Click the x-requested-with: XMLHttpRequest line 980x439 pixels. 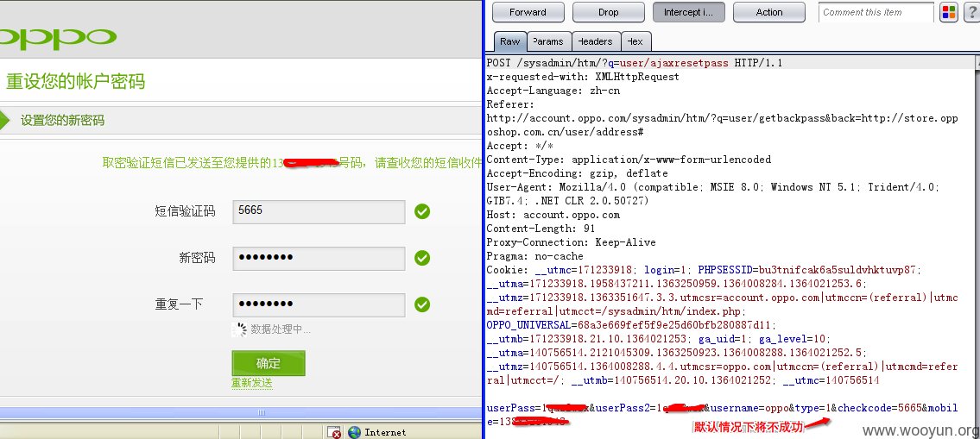click(583, 77)
